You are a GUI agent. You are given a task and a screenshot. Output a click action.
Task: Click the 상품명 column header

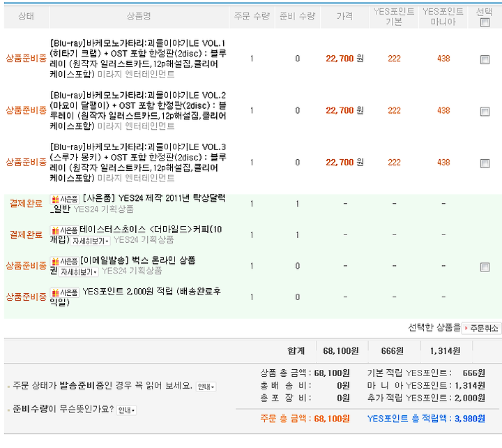(x=139, y=16)
